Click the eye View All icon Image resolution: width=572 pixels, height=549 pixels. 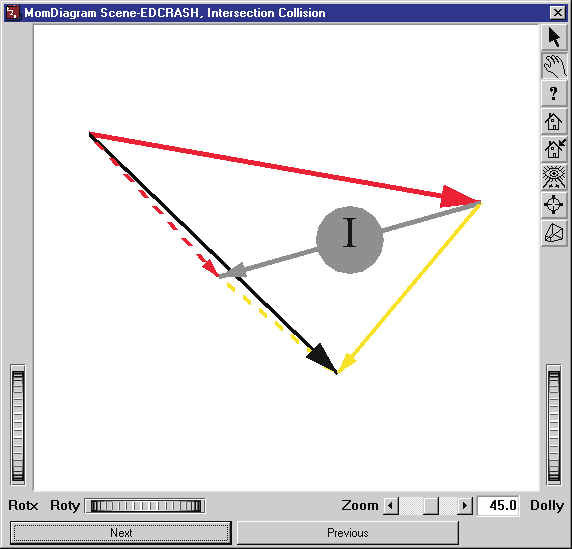pyautogui.click(x=554, y=177)
